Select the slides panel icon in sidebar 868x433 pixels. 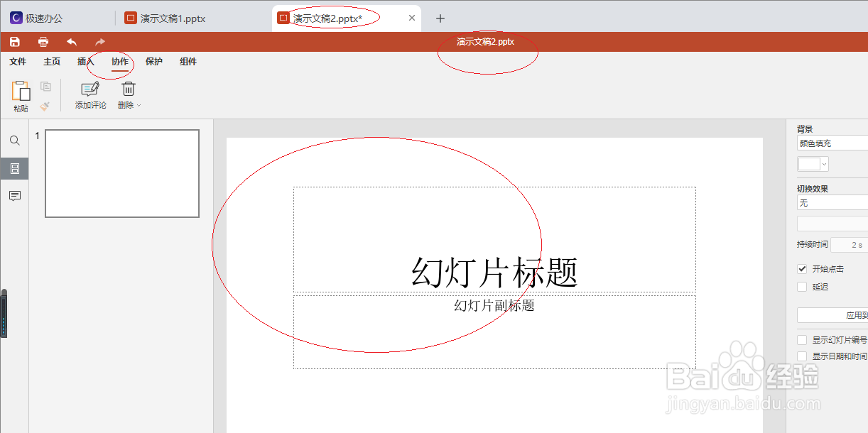click(14, 169)
